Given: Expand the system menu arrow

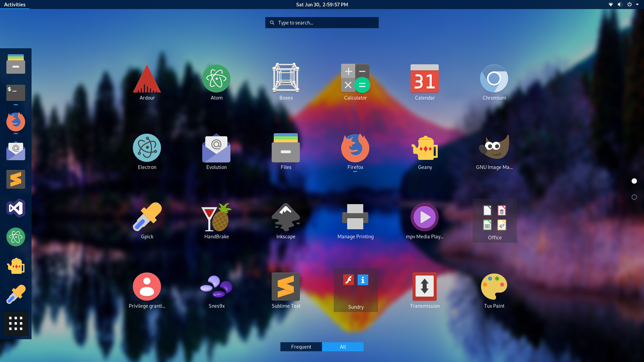Looking at the screenshot, I should pyautogui.click(x=637, y=4).
